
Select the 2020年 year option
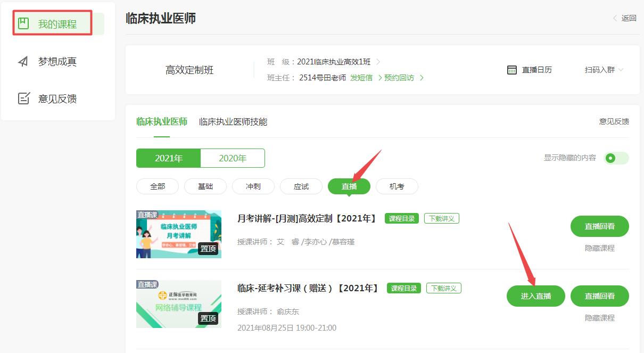233,158
